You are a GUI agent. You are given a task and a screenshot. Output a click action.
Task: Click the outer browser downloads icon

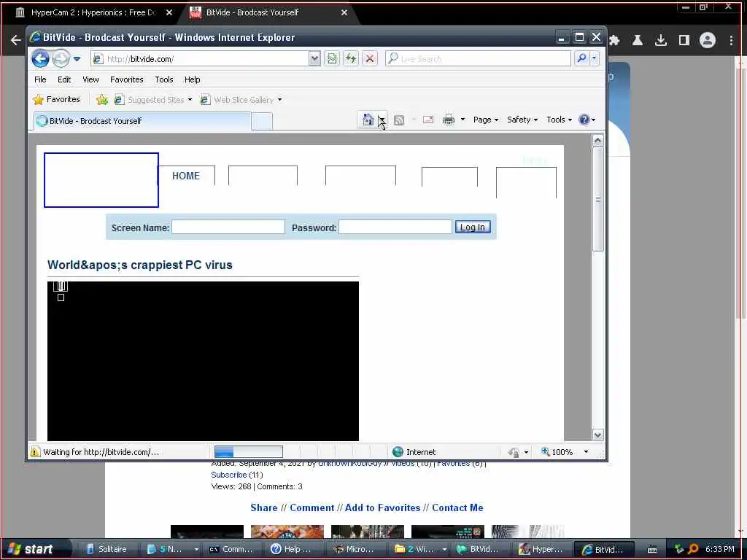(661, 41)
